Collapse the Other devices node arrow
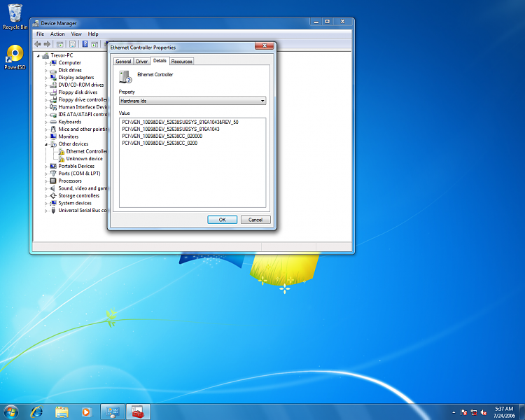Screen dimensions: 525x420 (x=46, y=144)
